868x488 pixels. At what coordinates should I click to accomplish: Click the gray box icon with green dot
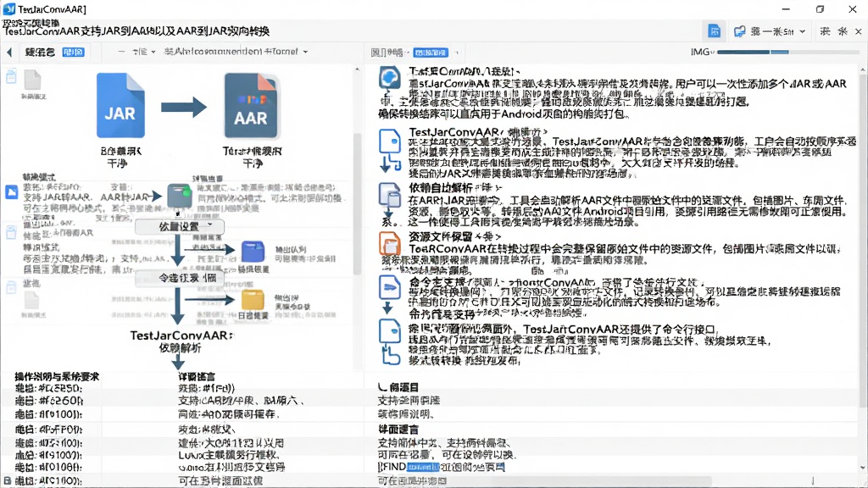tap(180, 196)
